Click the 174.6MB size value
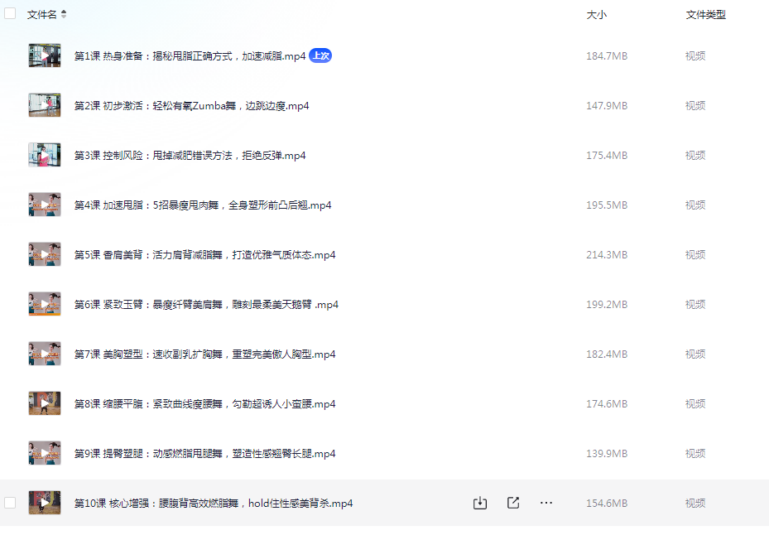 (x=607, y=404)
